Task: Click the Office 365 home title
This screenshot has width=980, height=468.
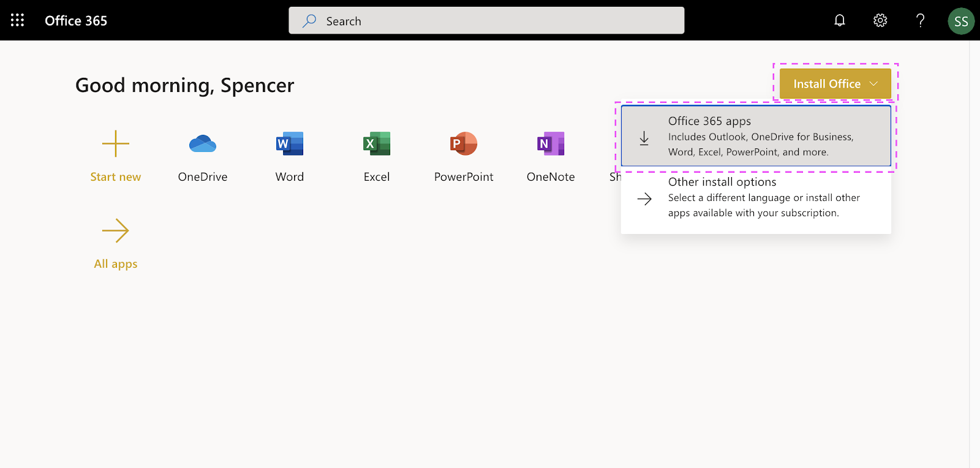Action: pyautogui.click(x=76, y=21)
